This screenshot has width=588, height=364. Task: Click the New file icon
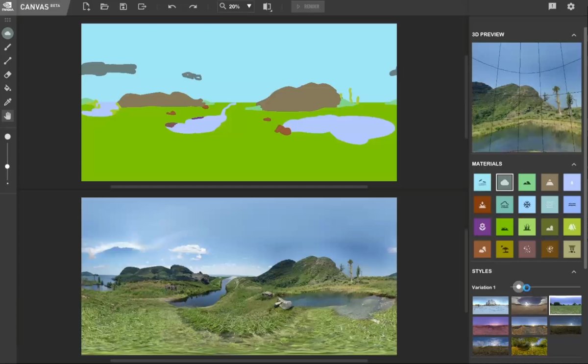click(x=86, y=6)
